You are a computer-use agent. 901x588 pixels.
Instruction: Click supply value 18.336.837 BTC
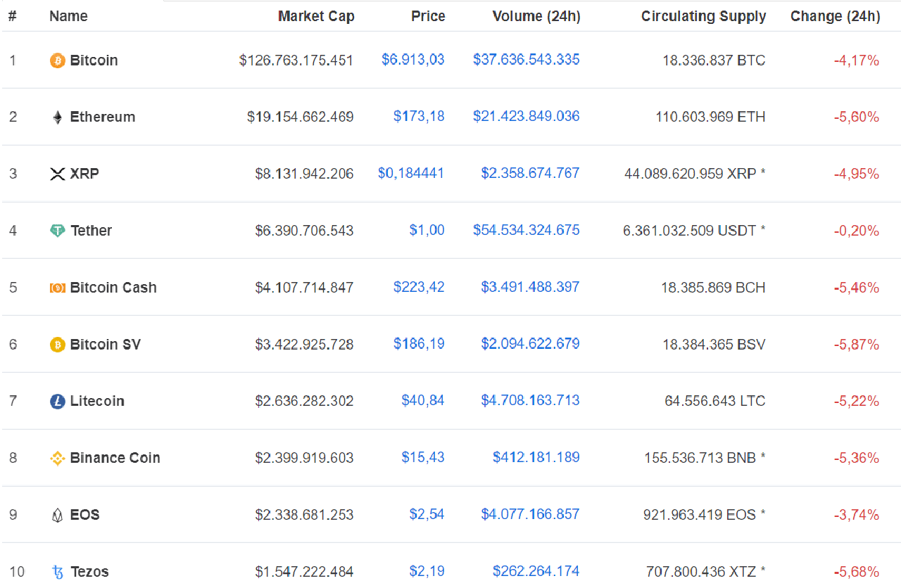click(714, 60)
